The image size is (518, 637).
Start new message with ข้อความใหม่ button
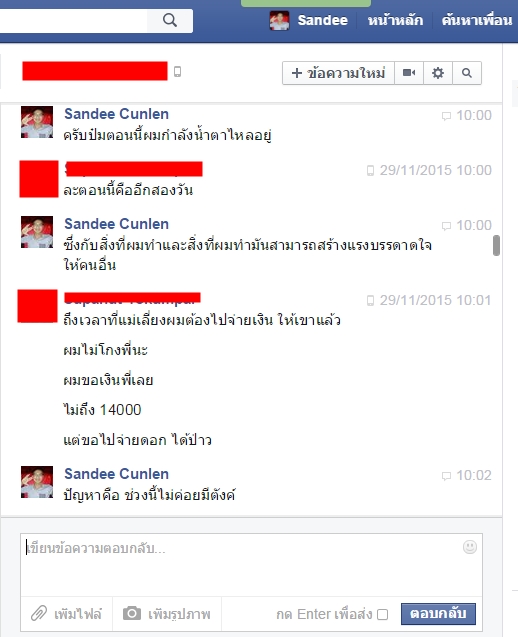pyautogui.click(x=338, y=73)
